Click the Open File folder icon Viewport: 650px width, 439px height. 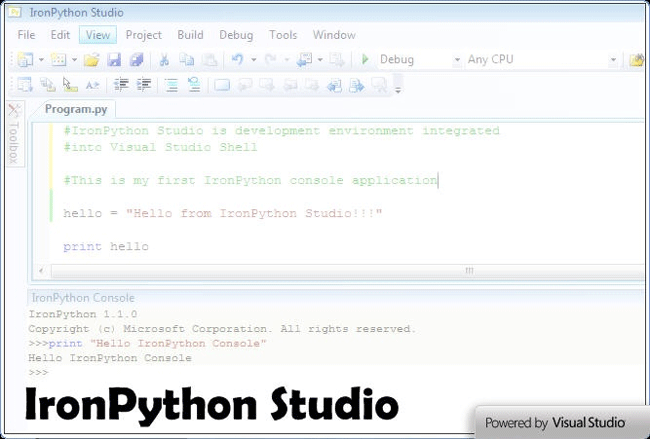pos(92,60)
